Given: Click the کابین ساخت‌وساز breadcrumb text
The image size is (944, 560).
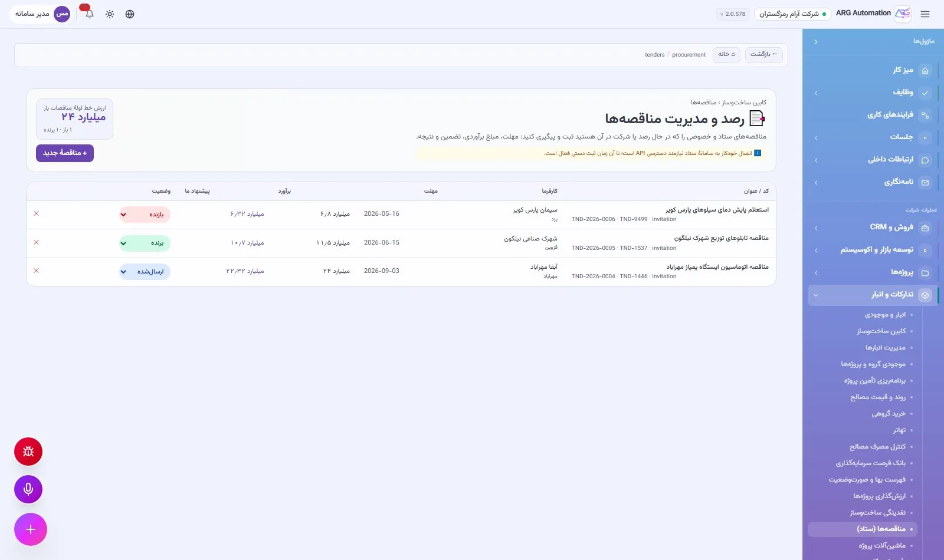Looking at the screenshot, I should click(744, 103).
